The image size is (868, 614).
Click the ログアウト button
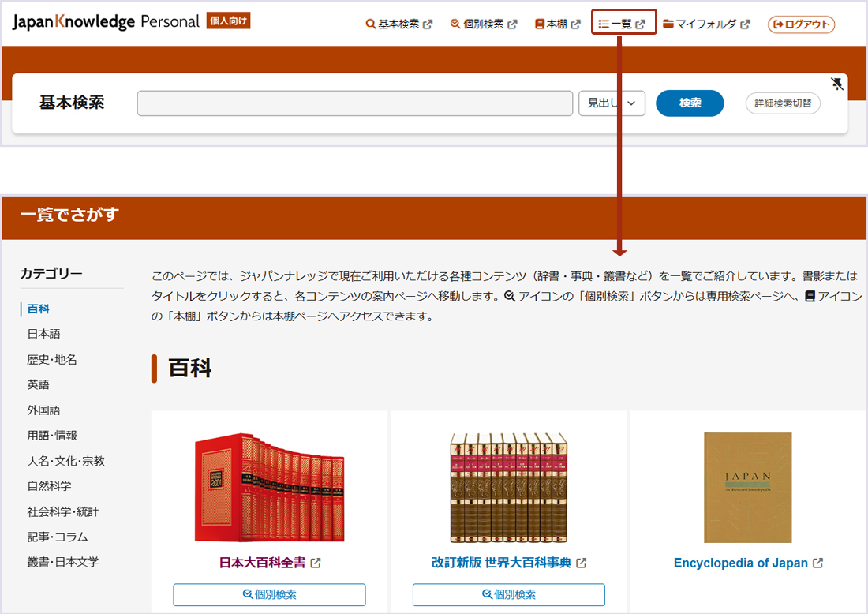coord(801,24)
